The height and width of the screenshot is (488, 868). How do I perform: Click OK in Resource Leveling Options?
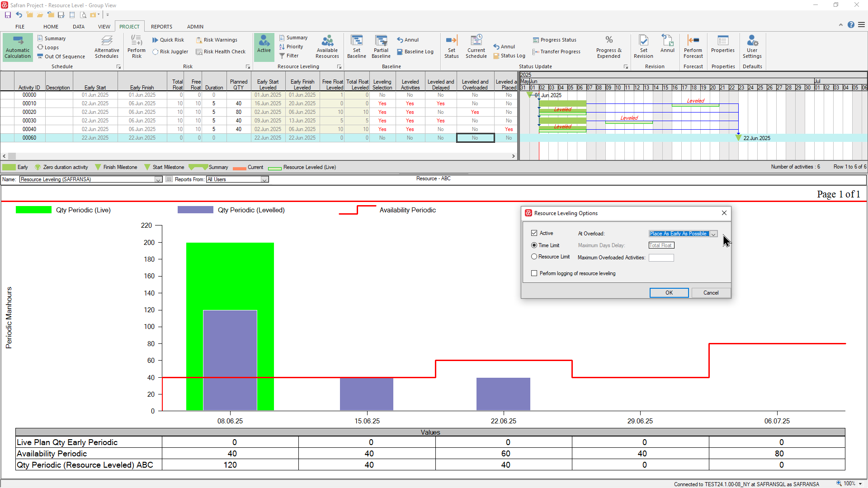[669, 293]
